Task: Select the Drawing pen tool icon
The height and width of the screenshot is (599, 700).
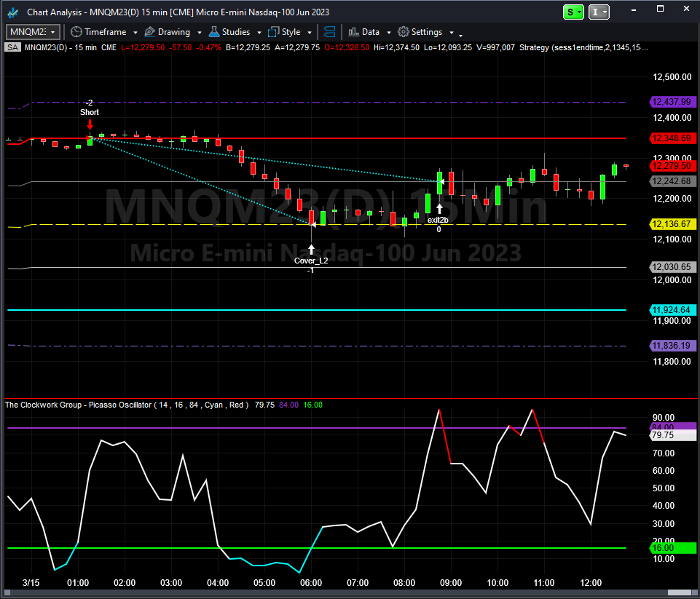Action: [149, 32]
